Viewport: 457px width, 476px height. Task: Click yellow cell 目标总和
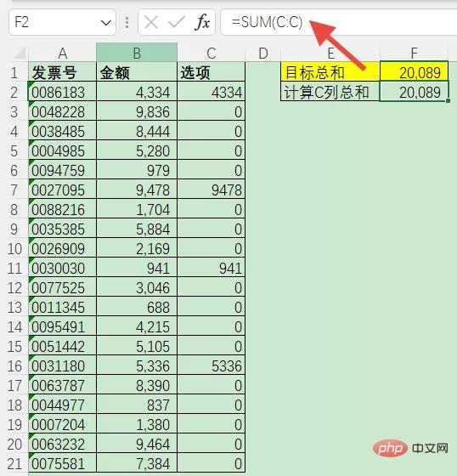(x=330, y=71)
